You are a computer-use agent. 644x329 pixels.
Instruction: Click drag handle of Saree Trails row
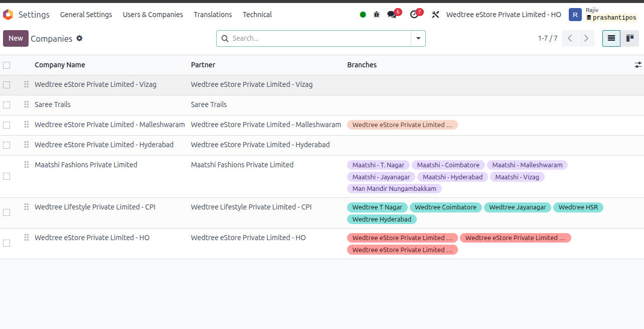27,104
